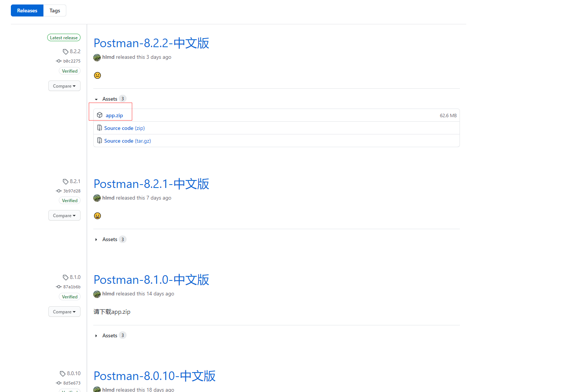
Task: Click package icon next to app.zip
Action: click(100, 115)
